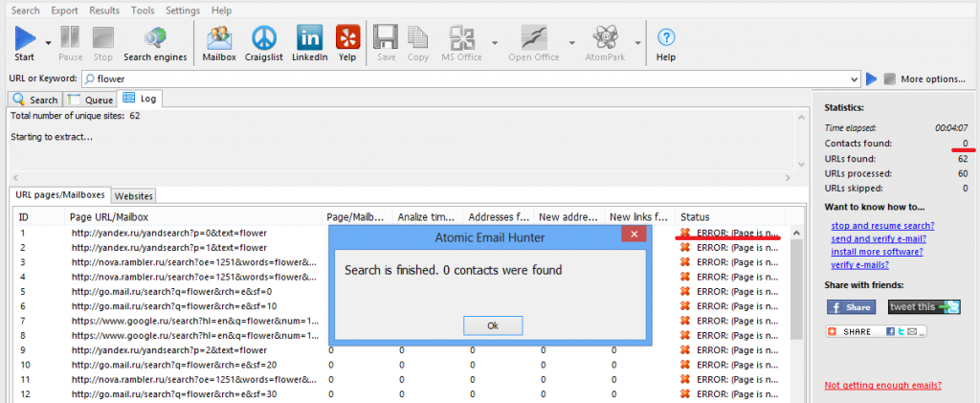980x403 pixels.
Task: Click the blue play icon beside keyword field
Action: click(871, 79)
